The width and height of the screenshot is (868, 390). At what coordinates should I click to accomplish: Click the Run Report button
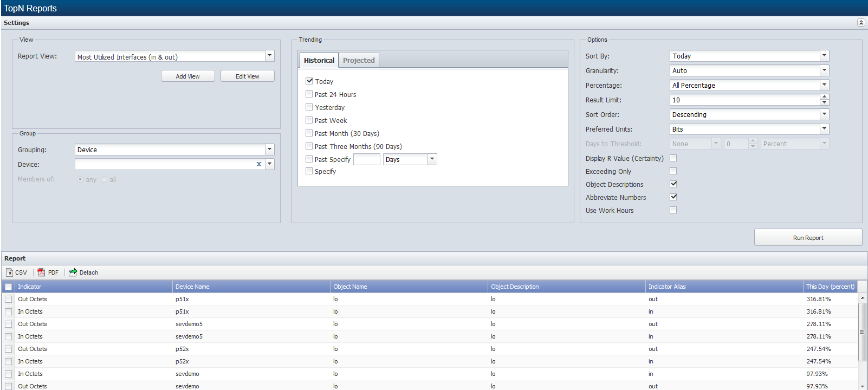pyautogui.click(x=808, y=237)
